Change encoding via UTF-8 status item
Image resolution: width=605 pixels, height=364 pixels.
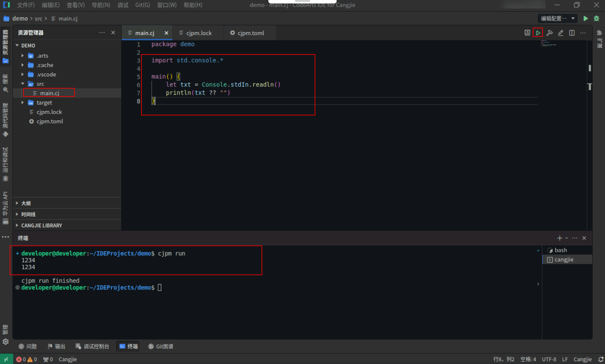pyautogui.click(x=549, y=359)
